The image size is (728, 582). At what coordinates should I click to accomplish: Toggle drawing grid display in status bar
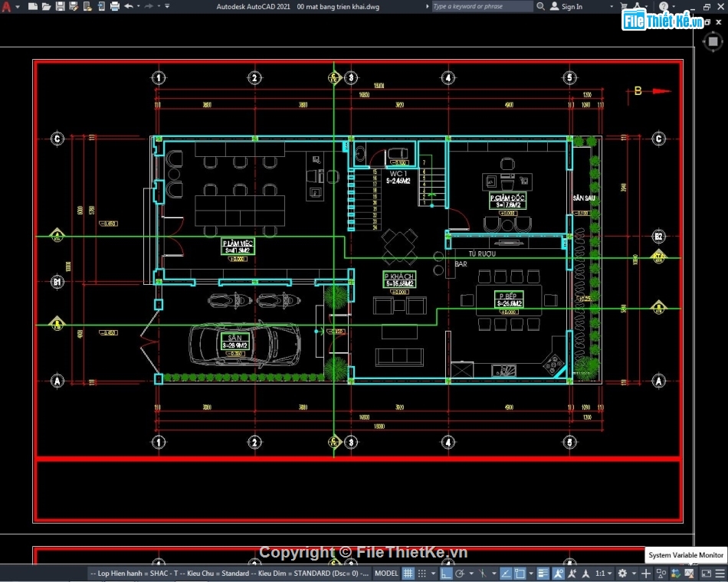pyautogui.click(x=408, y=574)
